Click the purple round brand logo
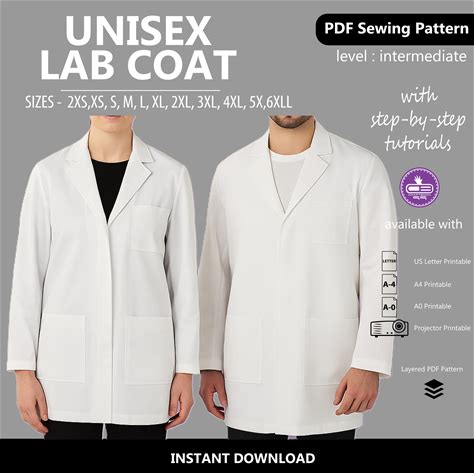Screen dimensions: 474x473 (x=420, y=187)
